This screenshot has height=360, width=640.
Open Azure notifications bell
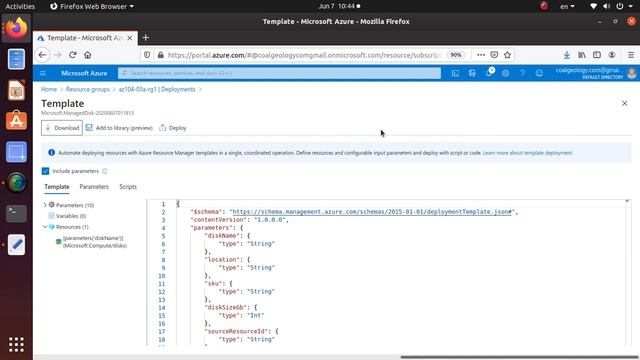coord(489,73)
